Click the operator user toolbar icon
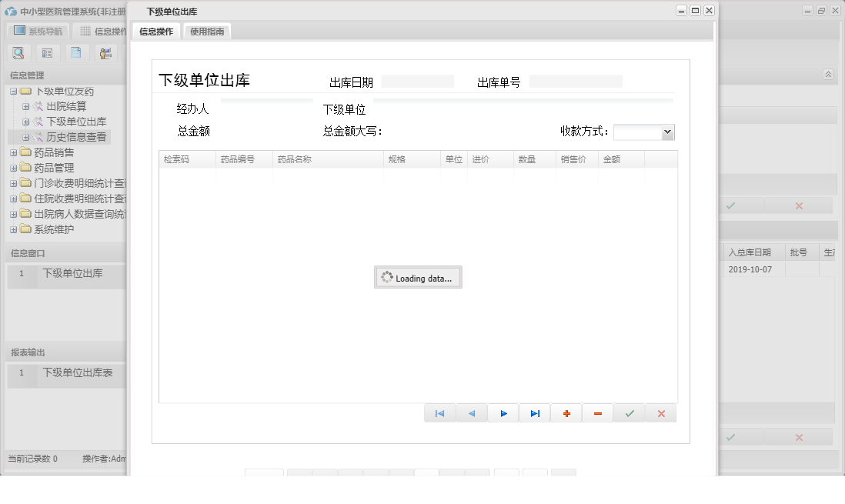 click(105, 52)
